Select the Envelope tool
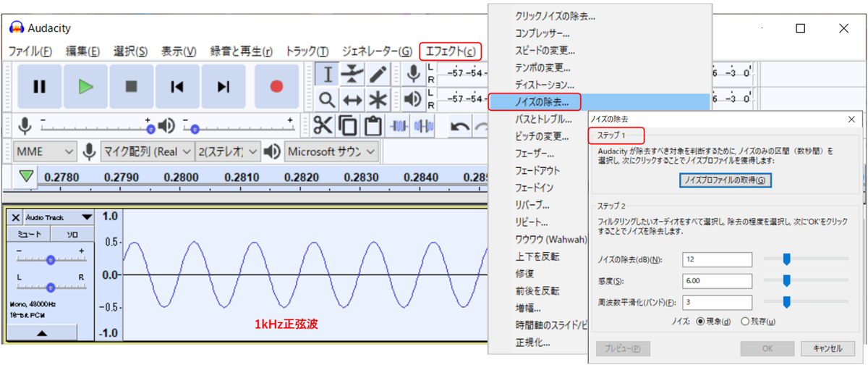The width and height of the screenshot is (868, 365). [352, 74]
